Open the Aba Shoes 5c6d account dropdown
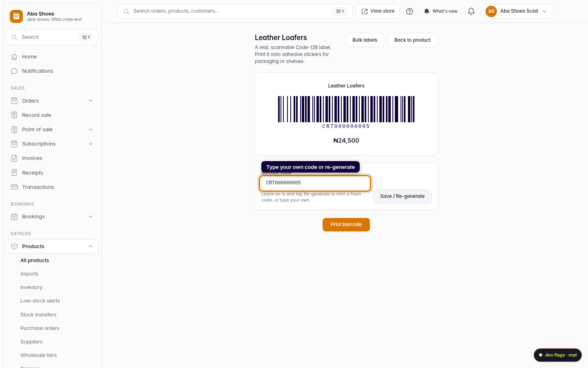 pyautogui.click(x=517, y=11)
